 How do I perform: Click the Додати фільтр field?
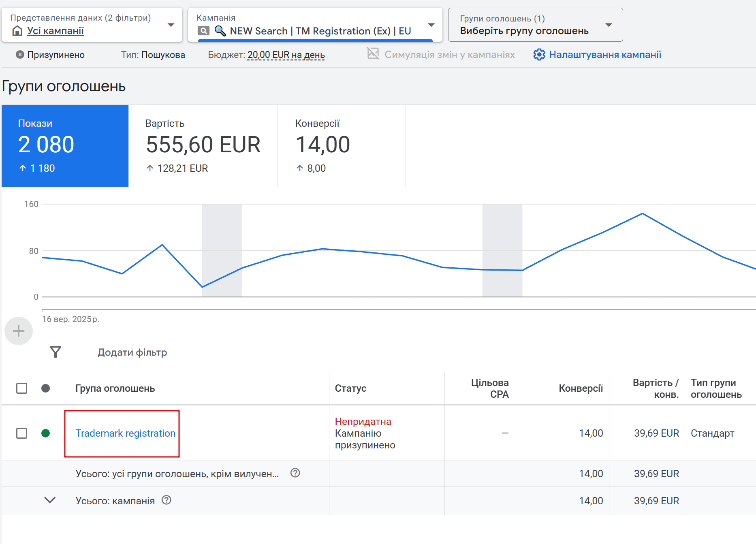(132, 352)
